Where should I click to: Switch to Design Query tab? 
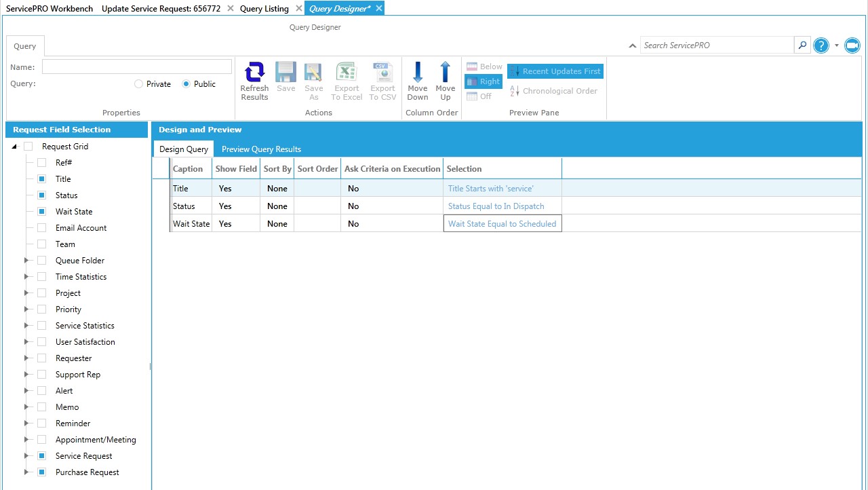click(184, 149)
